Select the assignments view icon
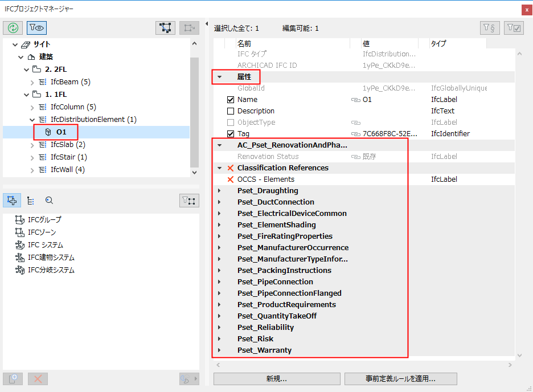The height and width of the screenshot is (392, 533). pyautogui.click(x=12, y=201)
